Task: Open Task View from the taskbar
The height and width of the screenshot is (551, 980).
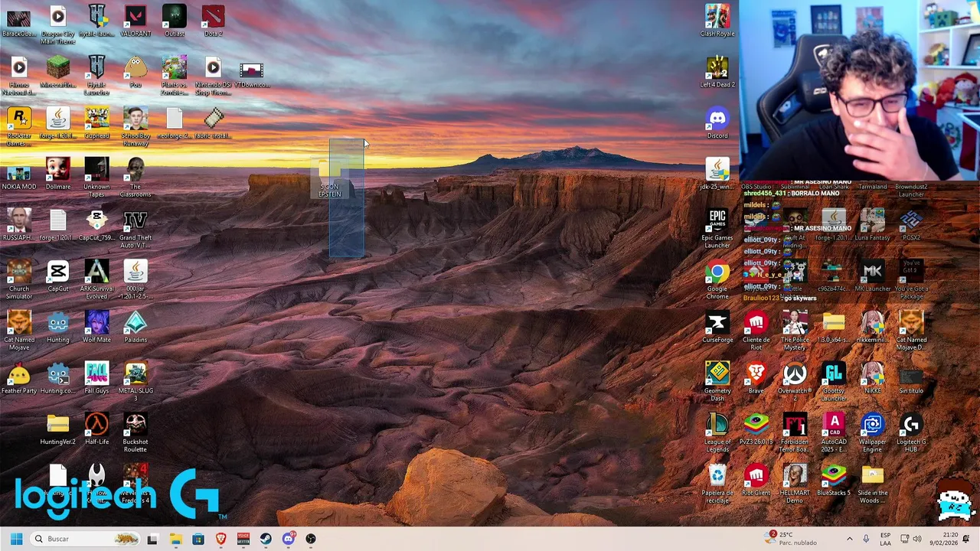Action: [152, 539]
